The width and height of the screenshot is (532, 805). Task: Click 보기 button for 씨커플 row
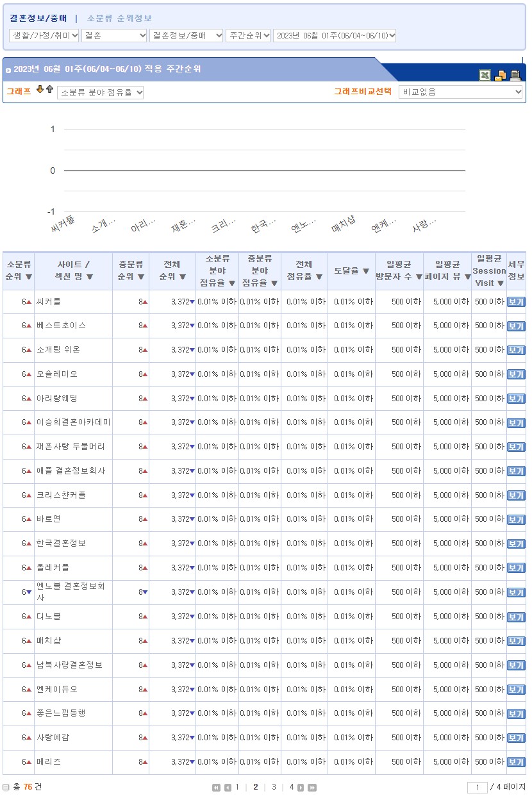click(515, 302)
